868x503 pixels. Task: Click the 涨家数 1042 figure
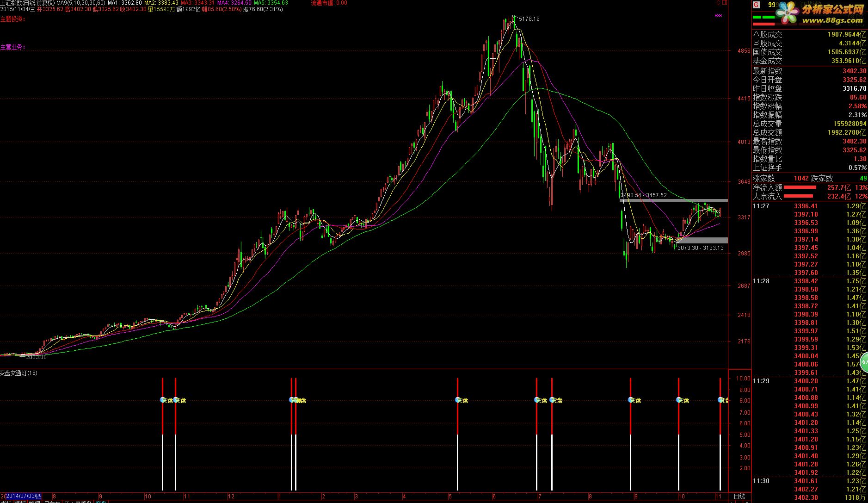[x=801, y=178]
